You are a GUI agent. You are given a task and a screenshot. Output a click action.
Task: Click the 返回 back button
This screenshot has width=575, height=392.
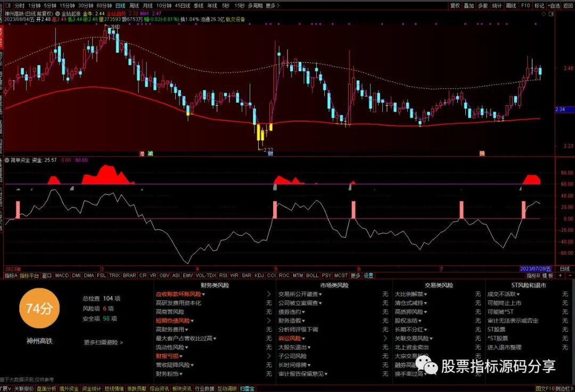(x=569, y=5)
